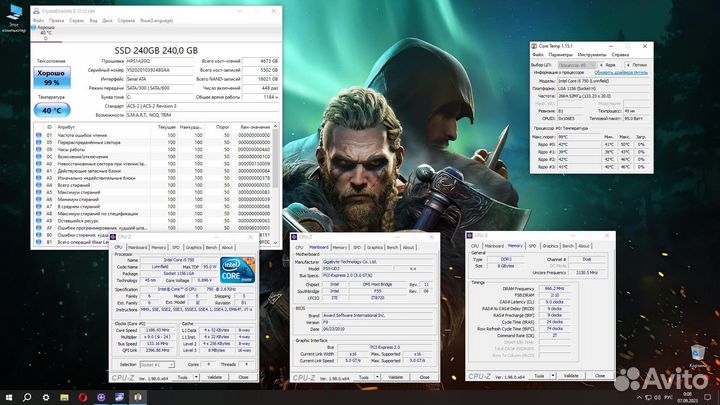This screenshot has height=405, width=720.
Task: Open CPU tab in CPU-Z Mainboard window
Action: [x=299, y=248]
